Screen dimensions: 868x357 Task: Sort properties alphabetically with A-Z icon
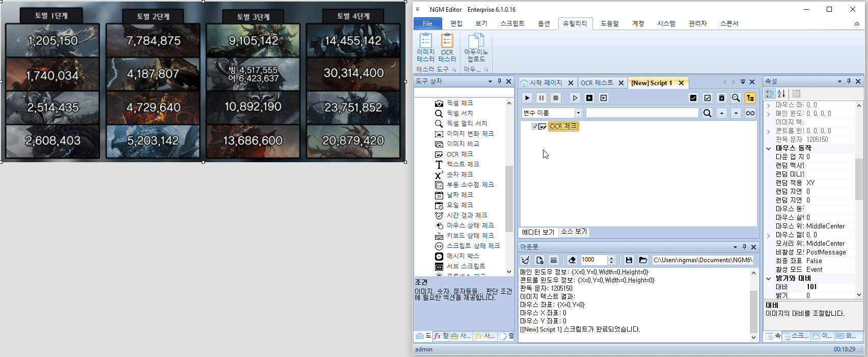[781, 94]
